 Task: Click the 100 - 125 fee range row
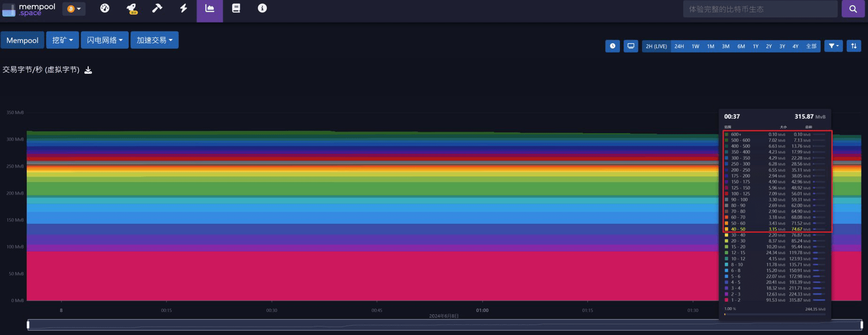point(775,193)
